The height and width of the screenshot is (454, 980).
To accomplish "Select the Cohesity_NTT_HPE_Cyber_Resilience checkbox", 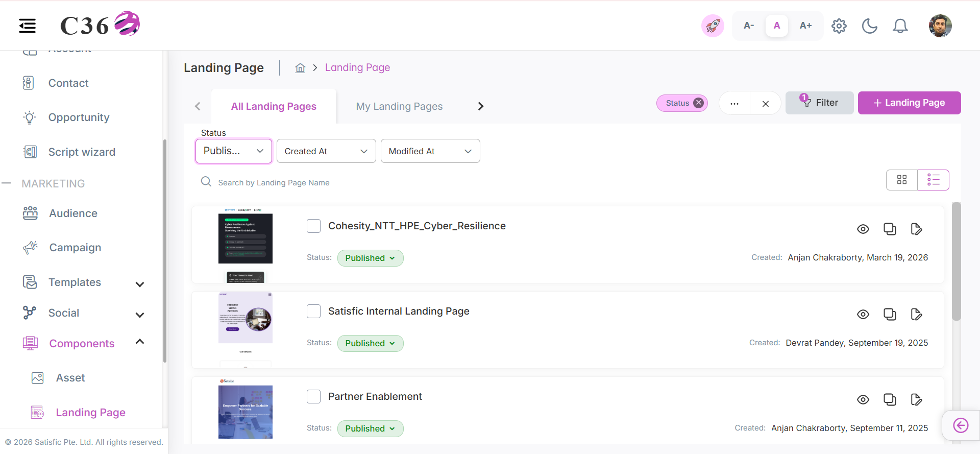I will coord(313,226).
